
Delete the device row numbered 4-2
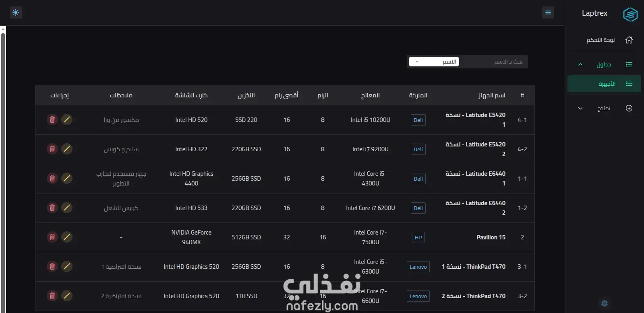click(x=52, y=149)
